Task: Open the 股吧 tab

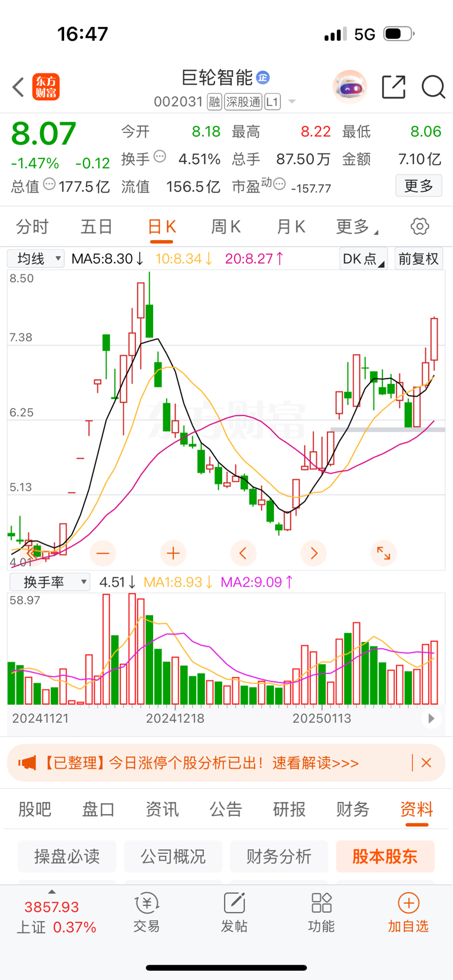Action: coord(35,809)
